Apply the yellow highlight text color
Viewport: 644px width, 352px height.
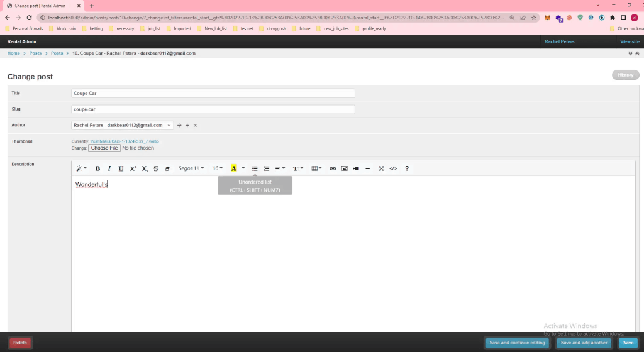(x=234, y=168)
